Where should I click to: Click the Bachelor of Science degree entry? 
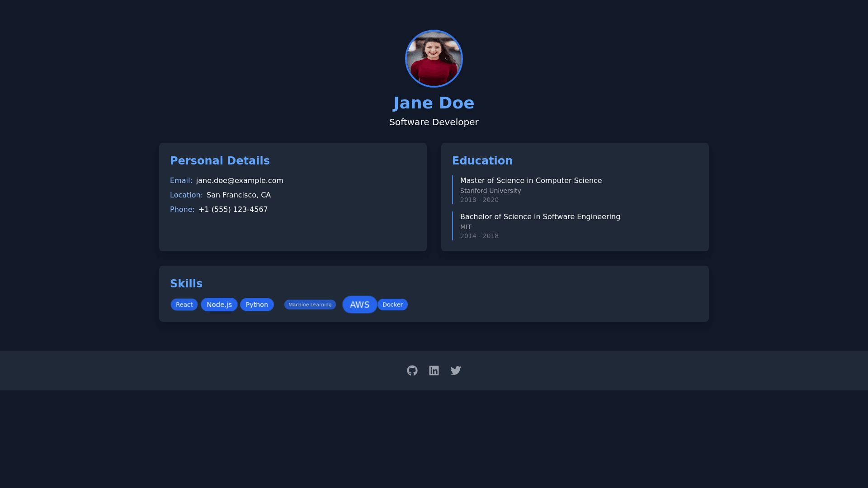pyautogui.click(x=540, y=217)
